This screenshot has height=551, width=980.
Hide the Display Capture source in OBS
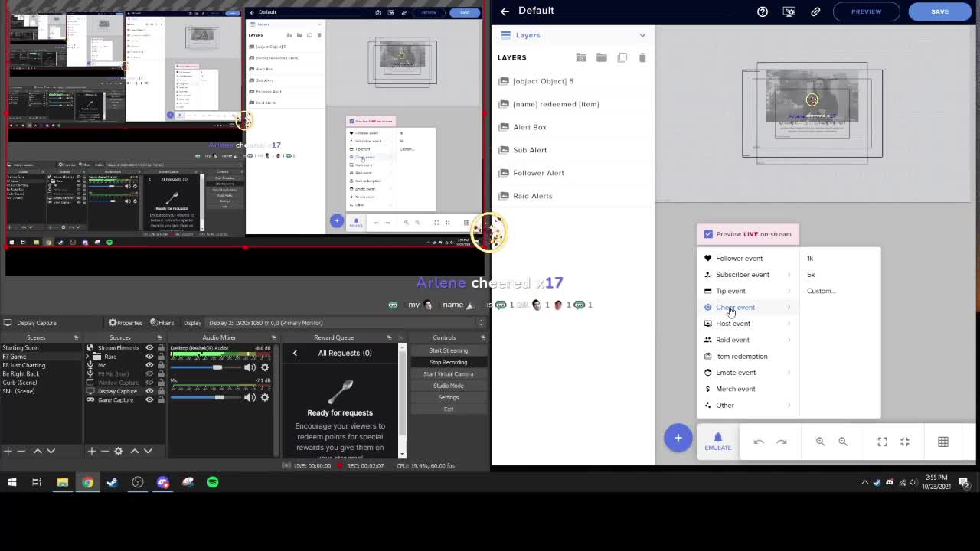[149, 391]
